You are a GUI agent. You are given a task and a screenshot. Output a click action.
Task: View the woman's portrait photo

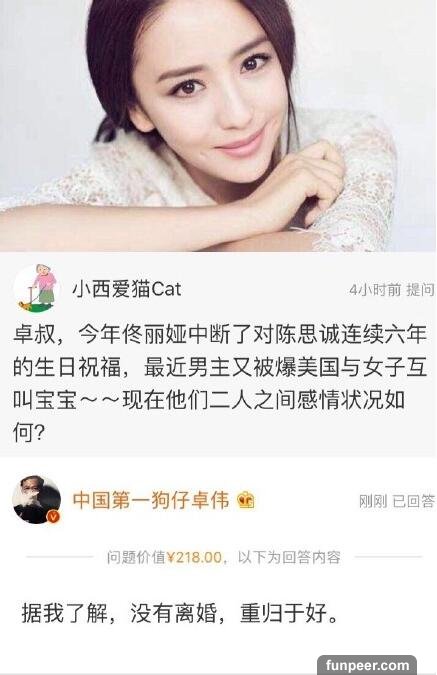pyautogui.click(x=218, y=126)
